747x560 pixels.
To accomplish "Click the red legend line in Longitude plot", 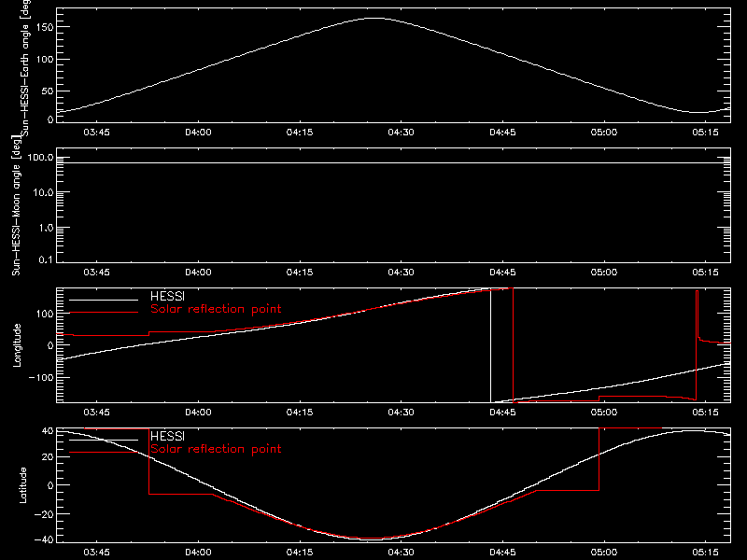I will [104, 313].
